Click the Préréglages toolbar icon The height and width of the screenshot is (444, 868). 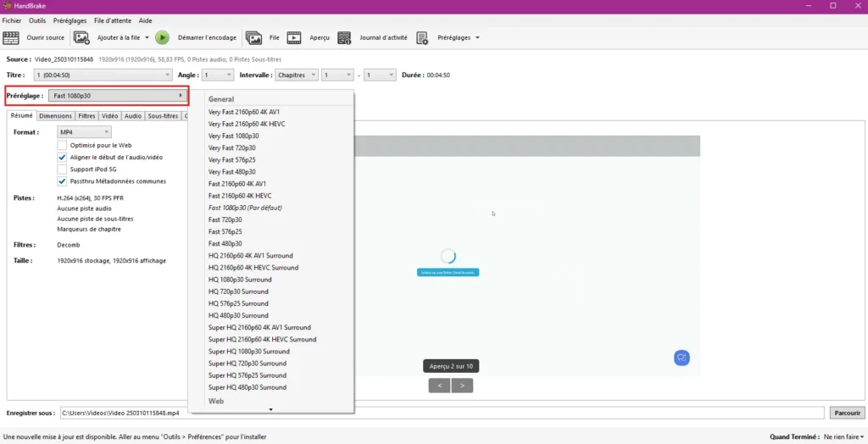(422, 37)
